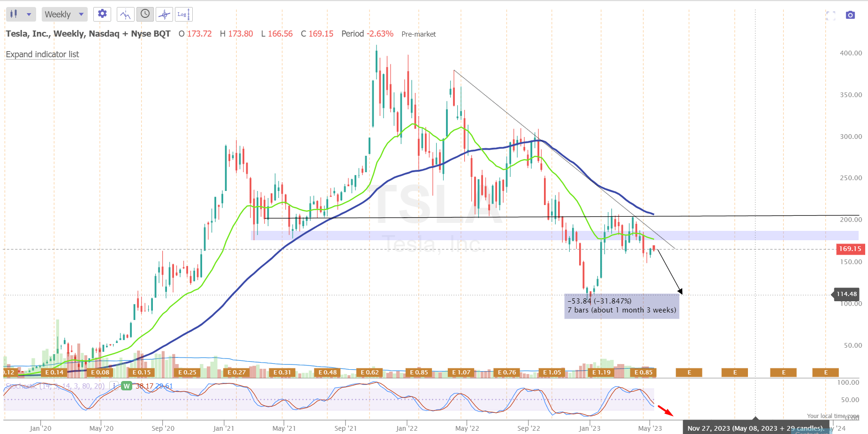This screenshot has width=868, height=434.
Task: Open chart settings gear icon
Action: pos(102,14)
